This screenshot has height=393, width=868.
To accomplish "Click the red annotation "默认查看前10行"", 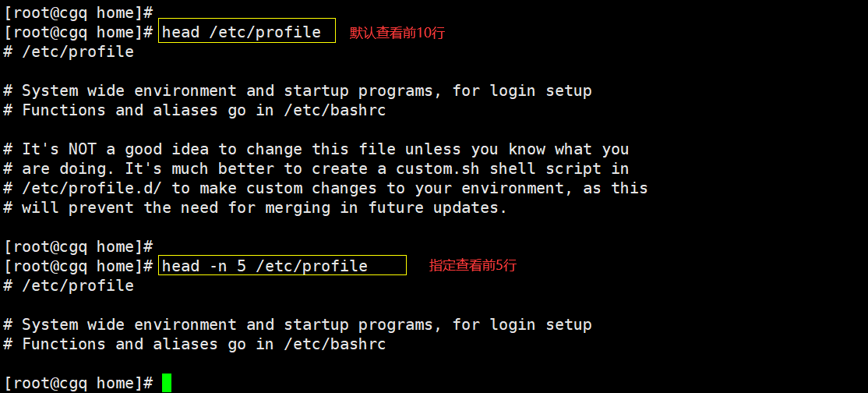I will (397, 33).
